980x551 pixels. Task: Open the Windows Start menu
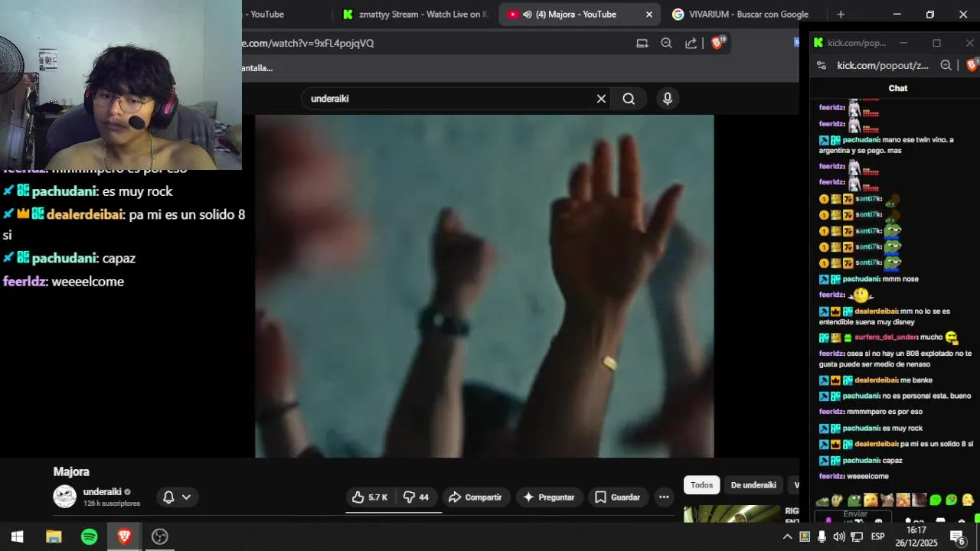(17, 536)
